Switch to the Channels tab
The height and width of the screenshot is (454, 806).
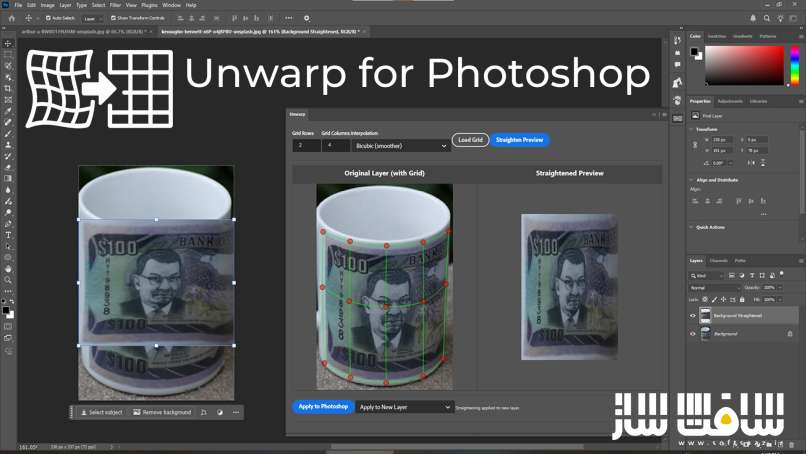[719, 261]
